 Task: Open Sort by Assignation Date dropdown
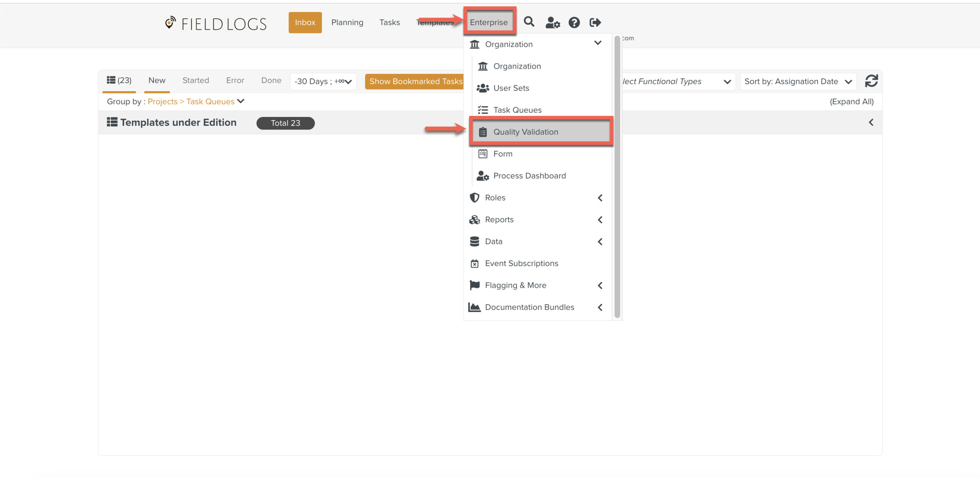[x=798, y=81]
